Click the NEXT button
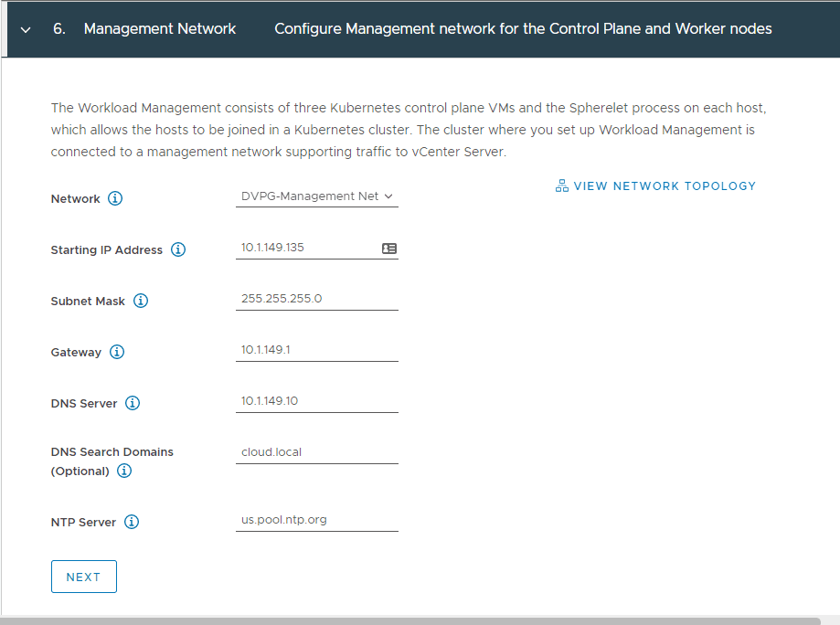The width and height of the screenshot is (840, 625). tap(83, 577)
